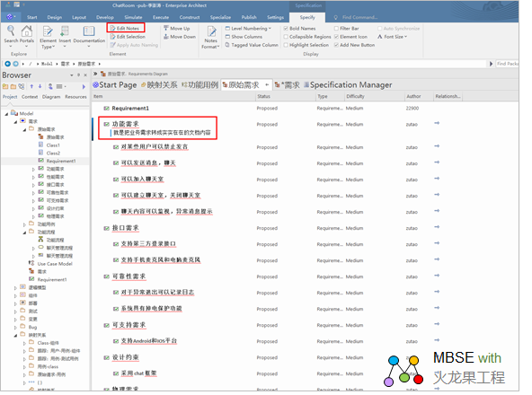This screenshot has height=395, width=532.
Task: Select Class1 in the Browser tree
Action: coord(53,145)
